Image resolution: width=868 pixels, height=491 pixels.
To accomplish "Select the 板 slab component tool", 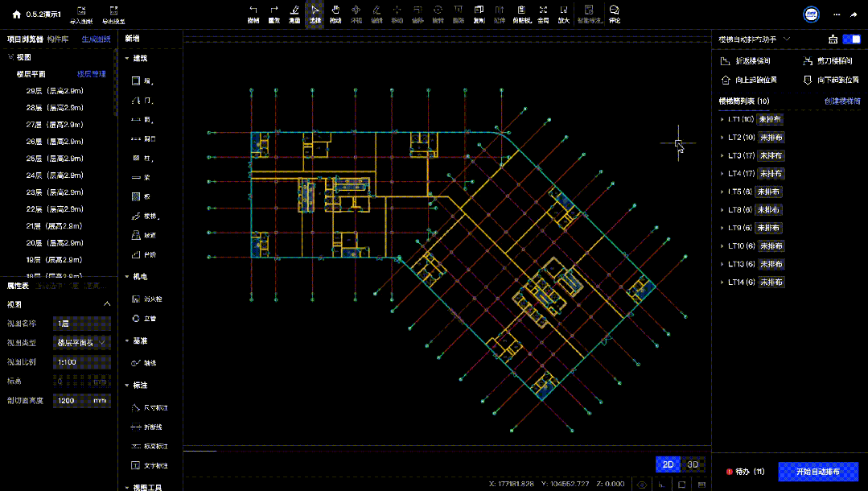I will click(141, 196).
